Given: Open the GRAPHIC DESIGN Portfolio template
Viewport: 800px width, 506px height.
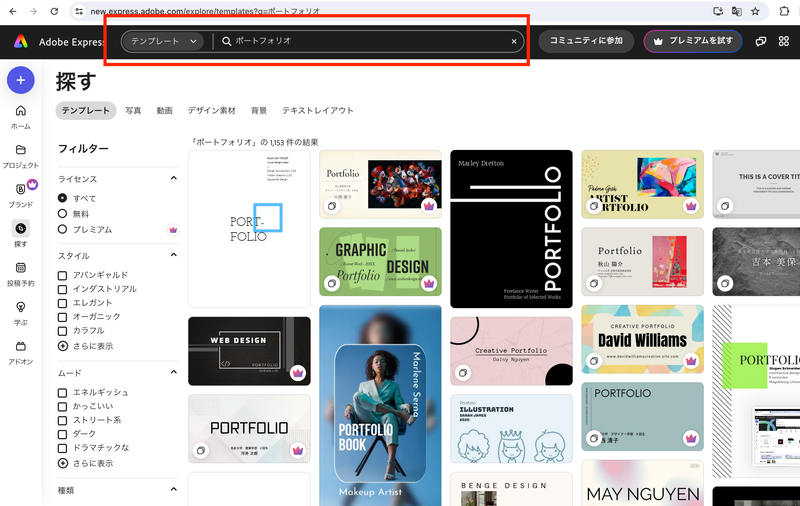Looking at the screenshot, I should (380, 262).
